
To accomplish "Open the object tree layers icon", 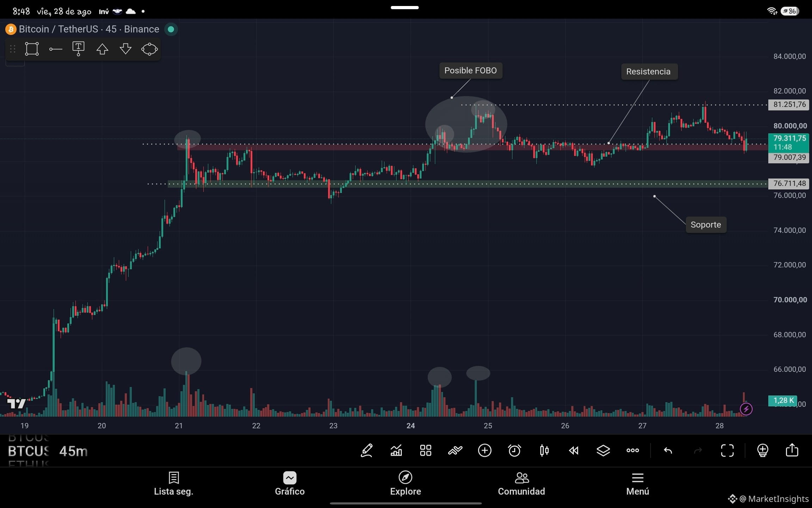I will tap(603, 450).
